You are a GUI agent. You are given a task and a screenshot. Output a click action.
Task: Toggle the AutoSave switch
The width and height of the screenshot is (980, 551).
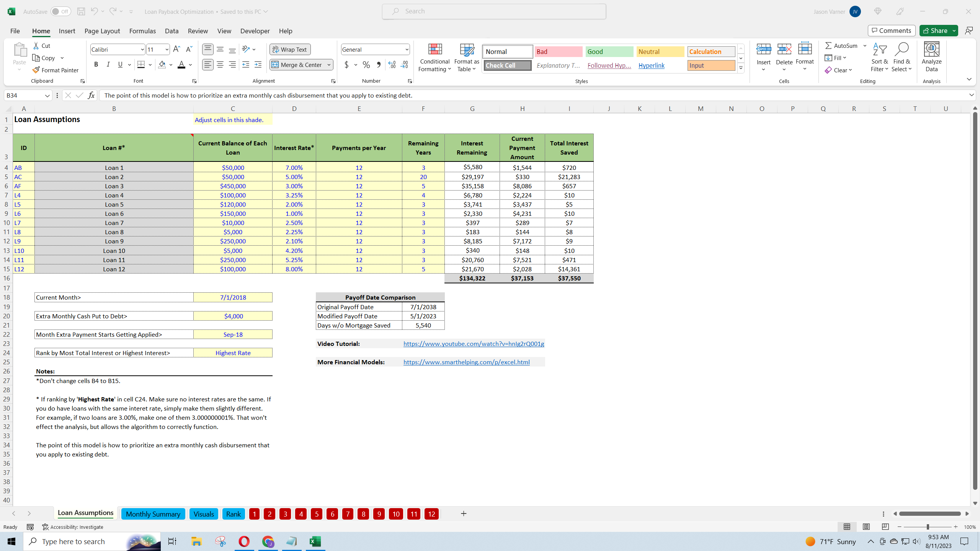tap(60, 11)
